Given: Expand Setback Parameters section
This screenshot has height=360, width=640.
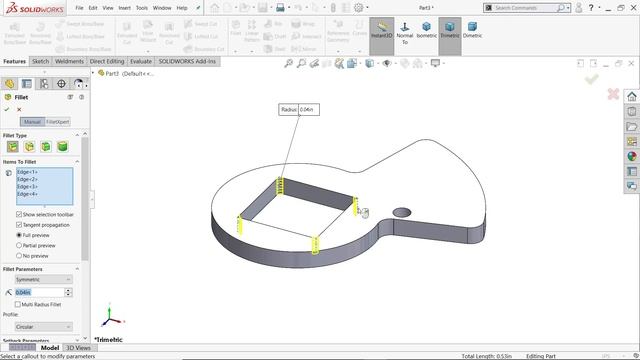Looking at the screenshot, I should pos(77,340).
